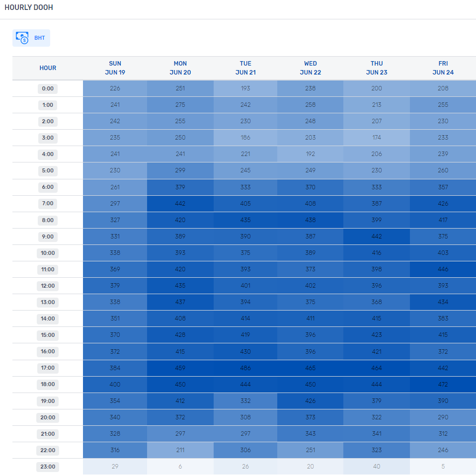This screenshot has width=476, height=476.
Task: Click the Tuesday 3:00 cell showing 186
Action: (x=245, y=138)
